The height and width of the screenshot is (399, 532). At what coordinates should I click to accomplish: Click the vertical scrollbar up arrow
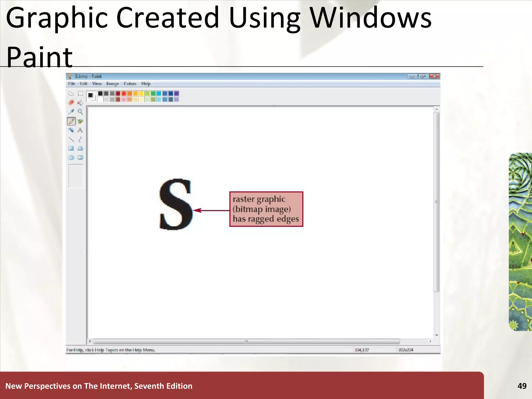point(437,109)
